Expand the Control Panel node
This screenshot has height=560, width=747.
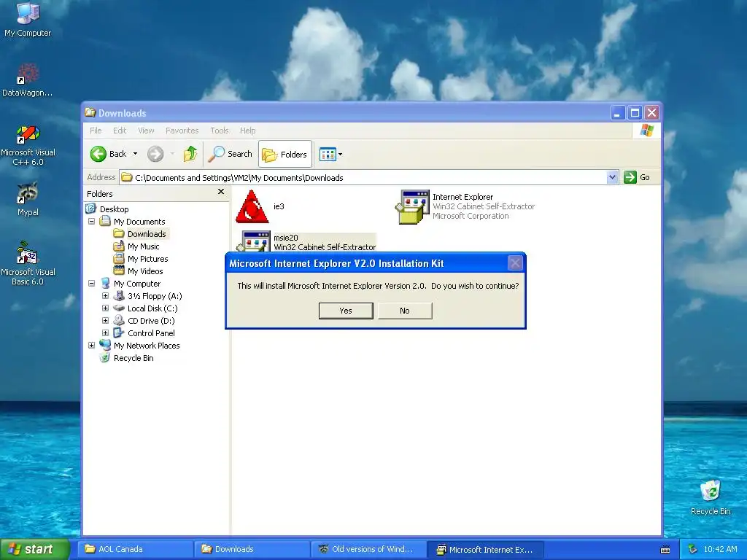tap(105, 332)
